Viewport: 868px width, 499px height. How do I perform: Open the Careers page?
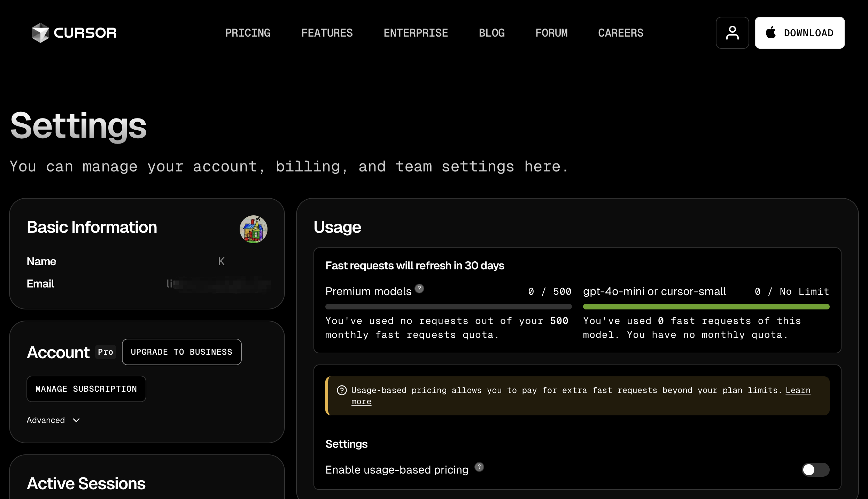coord(621,33)
